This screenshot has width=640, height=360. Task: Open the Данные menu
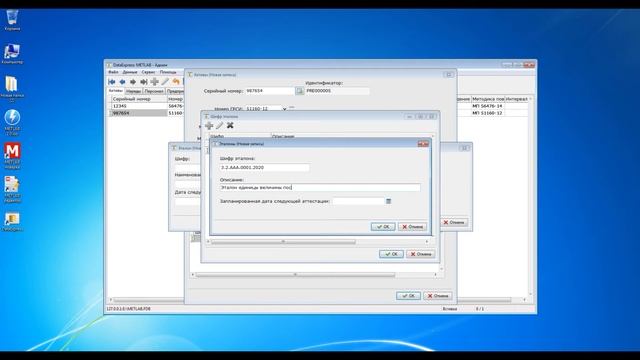pos(130,72)
